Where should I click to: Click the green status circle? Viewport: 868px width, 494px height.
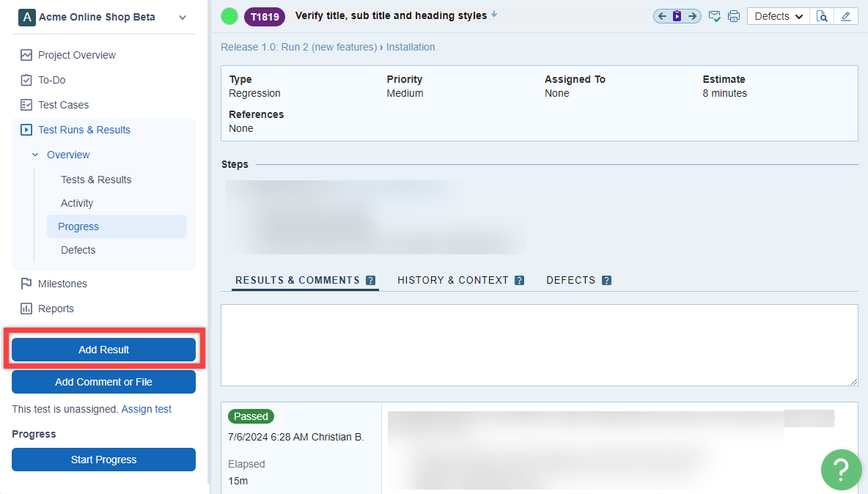tap(229, 16)
